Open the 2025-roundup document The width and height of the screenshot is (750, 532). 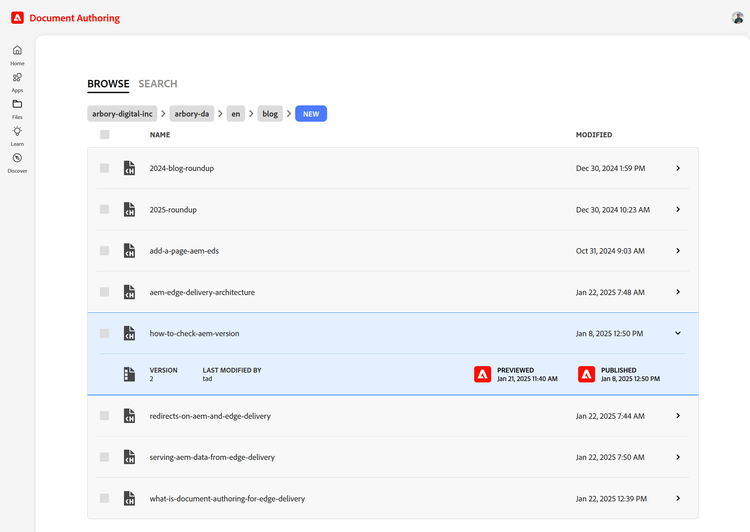point(173,210)
